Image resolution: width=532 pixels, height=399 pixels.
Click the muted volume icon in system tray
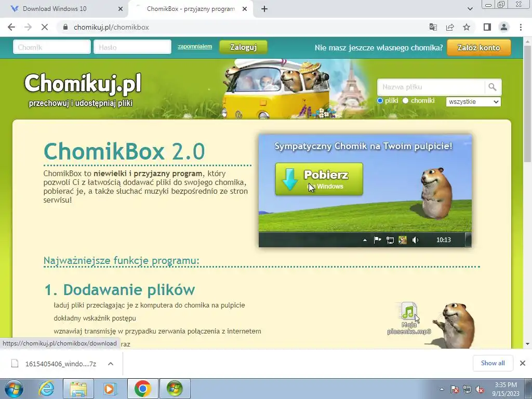(x=480, y=390)
